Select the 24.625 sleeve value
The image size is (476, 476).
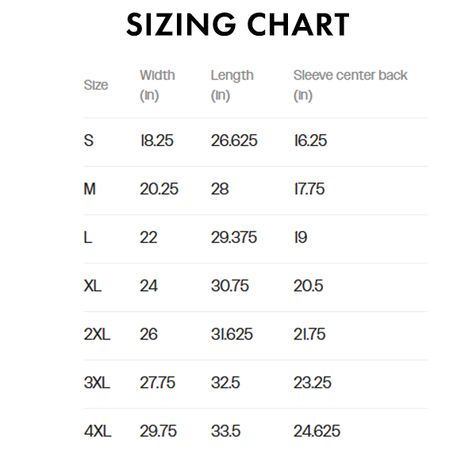coord(317,432)
